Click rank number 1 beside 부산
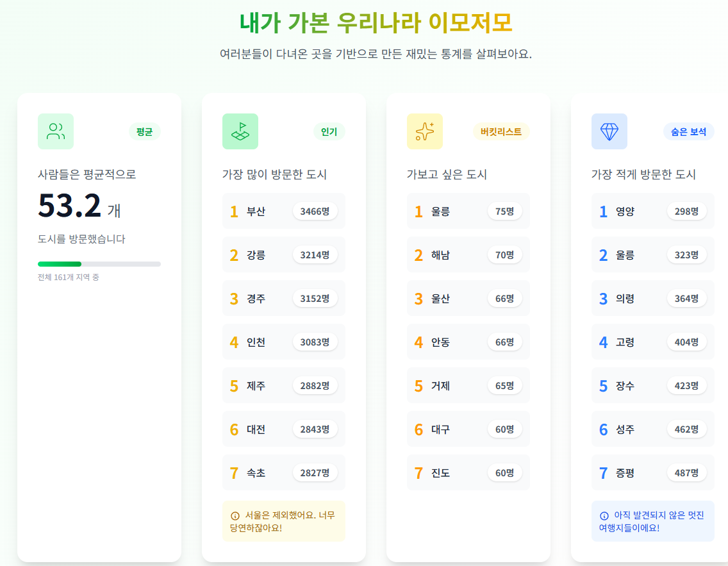Viewport: 728px width, 566px height. coord(235,211)
